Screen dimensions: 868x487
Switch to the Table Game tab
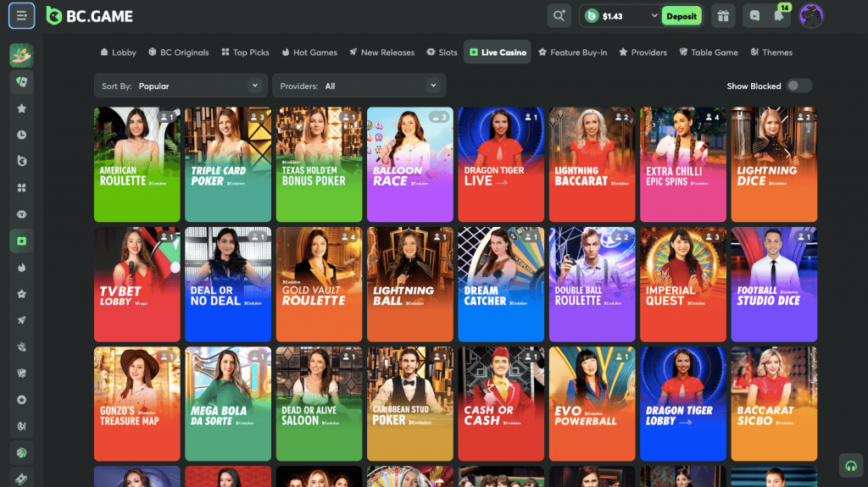pyautogui.click(x=709, y=52)
